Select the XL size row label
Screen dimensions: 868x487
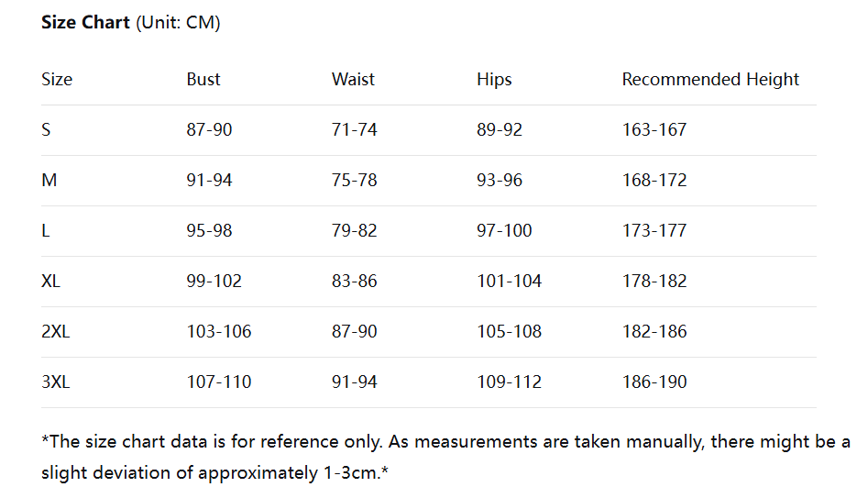tap(51, 282)
